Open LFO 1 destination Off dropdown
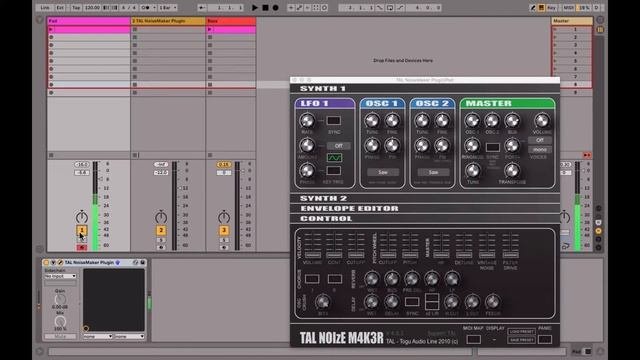Screen dimensions: 640x360 pyautogui.click(x=338, y=146)
